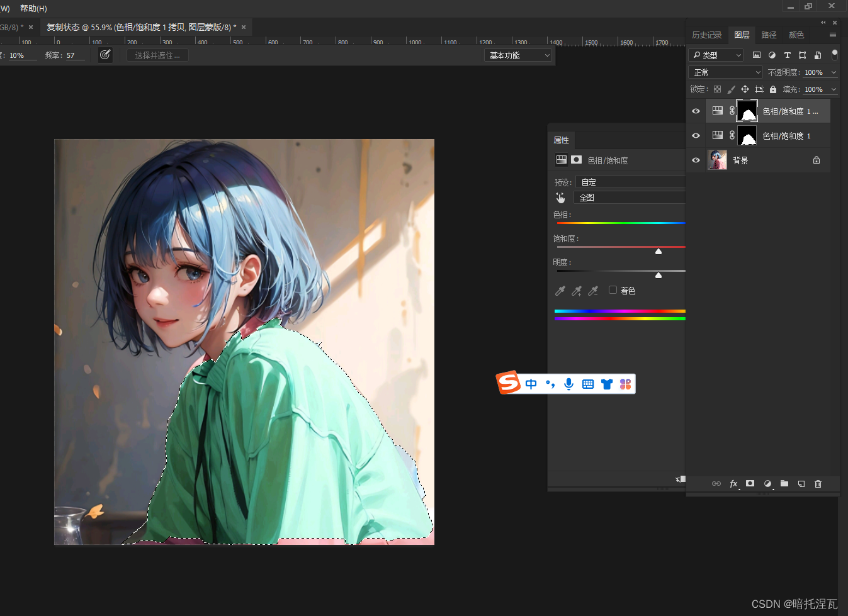This screenshot has width=848, height=616.
Task: Click Sogou IME microphone voice input
Action: (569, 384)
